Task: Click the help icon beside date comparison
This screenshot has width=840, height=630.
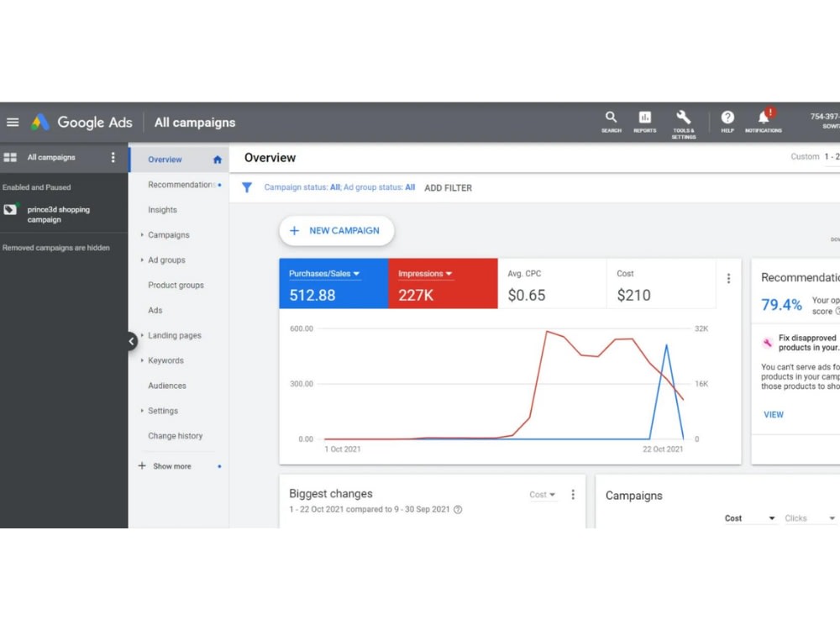Action: (458, 510)
